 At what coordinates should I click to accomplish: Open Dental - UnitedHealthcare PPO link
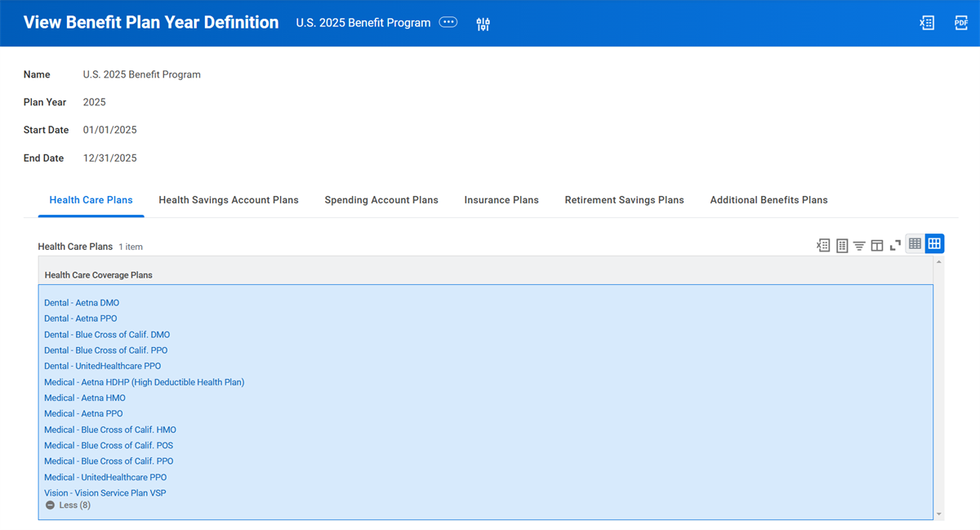click(103, 366)
